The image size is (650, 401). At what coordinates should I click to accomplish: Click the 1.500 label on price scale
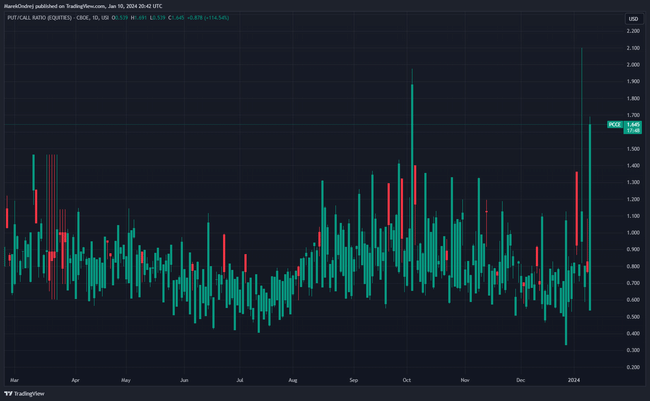tap(633, 149)
